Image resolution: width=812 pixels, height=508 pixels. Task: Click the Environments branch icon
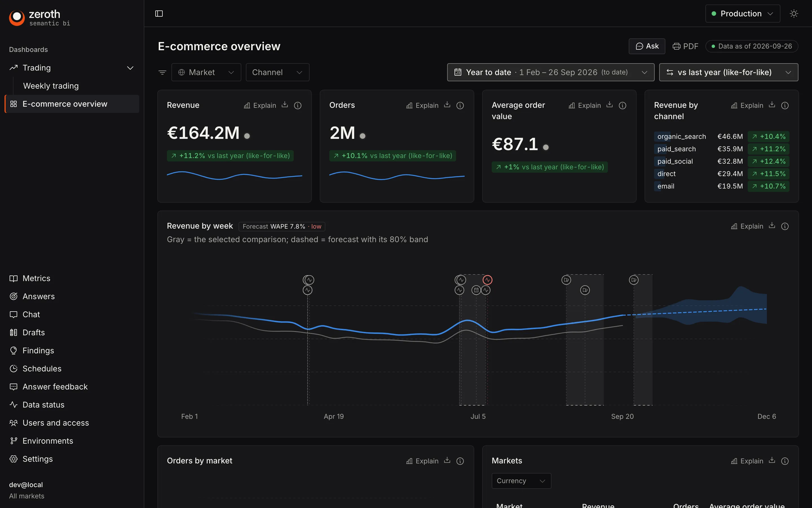[x=14, y=441]
